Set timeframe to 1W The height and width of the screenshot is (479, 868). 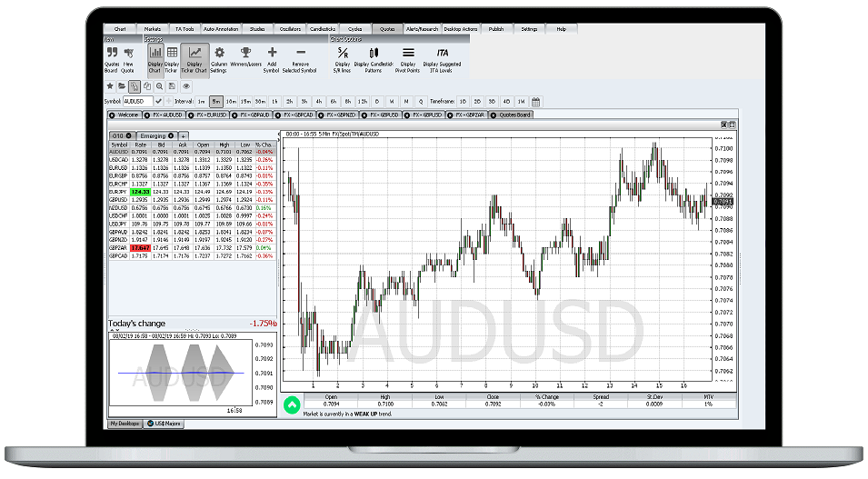coord(521,101)
